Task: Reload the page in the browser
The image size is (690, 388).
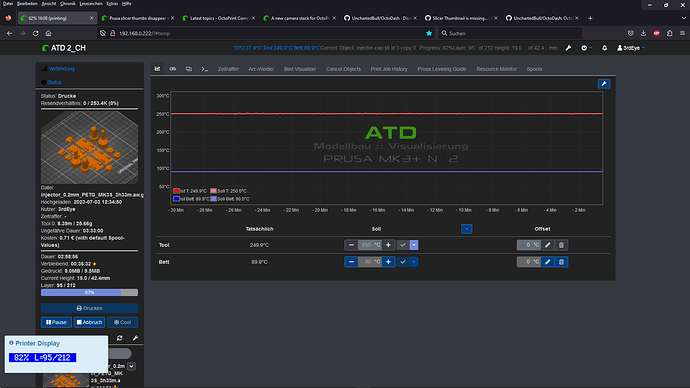Action: point(36,33)
